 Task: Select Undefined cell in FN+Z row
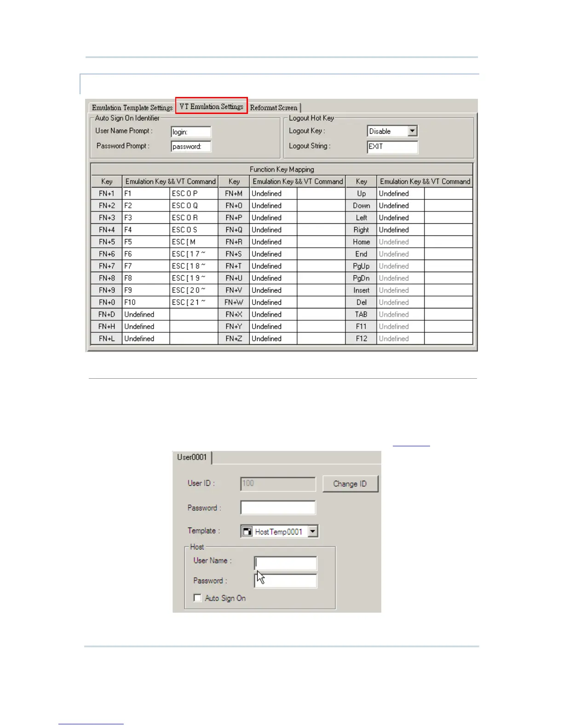click(x=273, y=339)
